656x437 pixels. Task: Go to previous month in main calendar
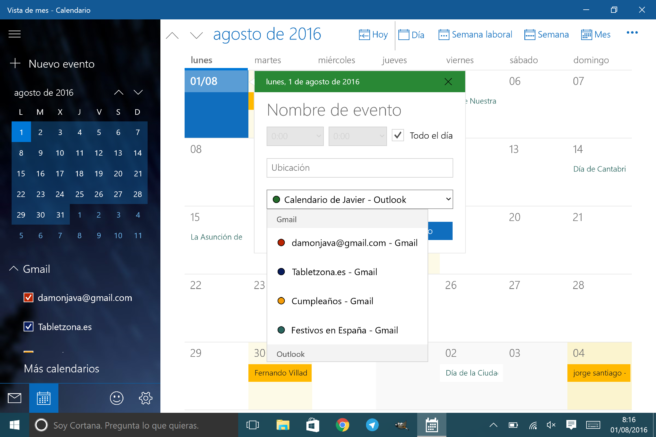click(x=172, y=36)
